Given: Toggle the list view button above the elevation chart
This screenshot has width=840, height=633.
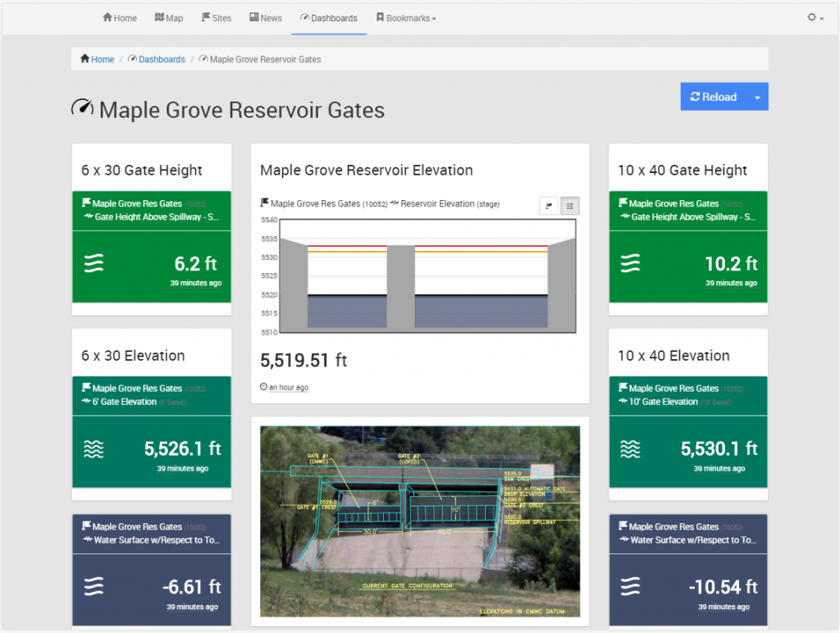Looking at the screenshot, I should (569, 206).
